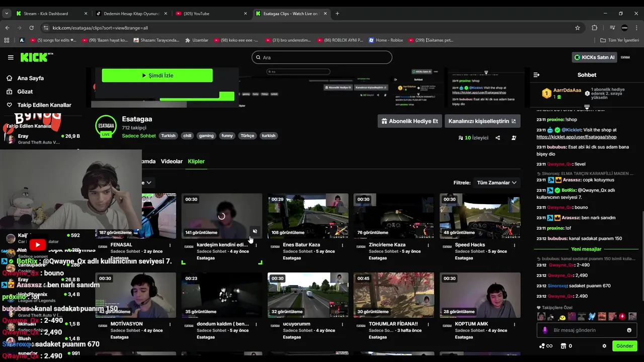Select the yellow smiley follower emote
644x362 pixels.
pos(561,317)
